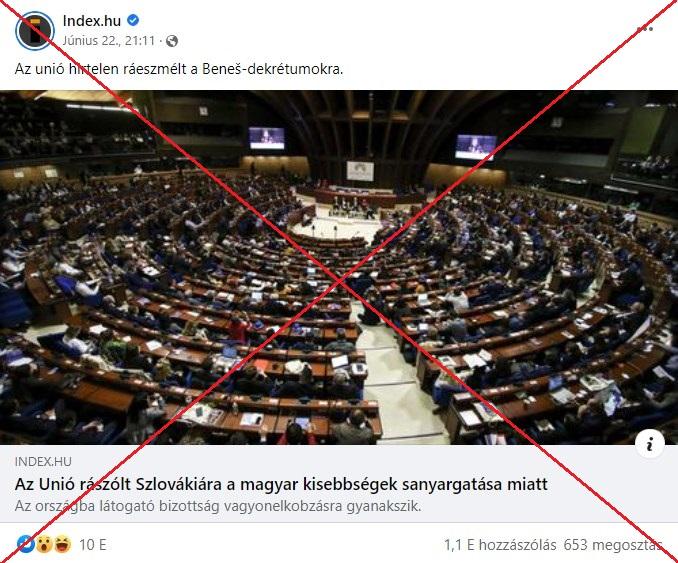Click the left video screen in image

pos(267,138)
